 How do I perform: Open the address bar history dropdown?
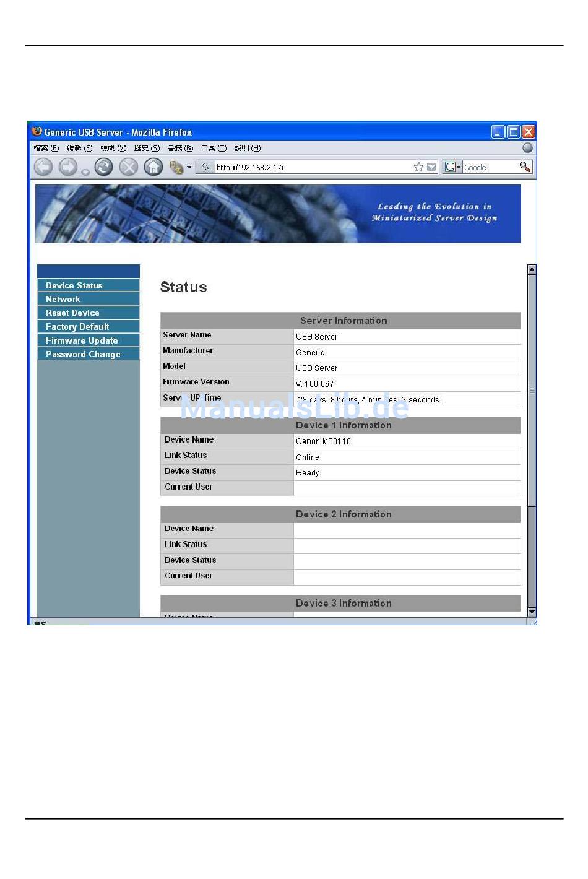(x=431, y=167)
